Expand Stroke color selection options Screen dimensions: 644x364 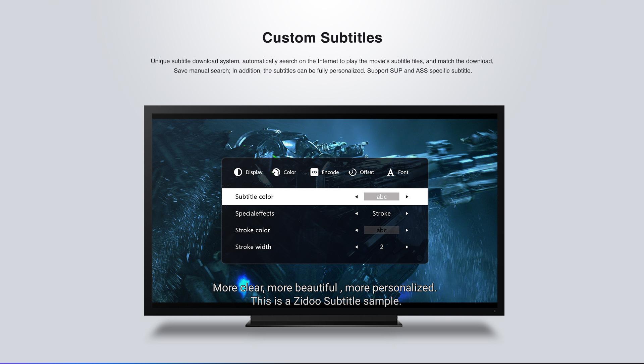tap(406, 230)
